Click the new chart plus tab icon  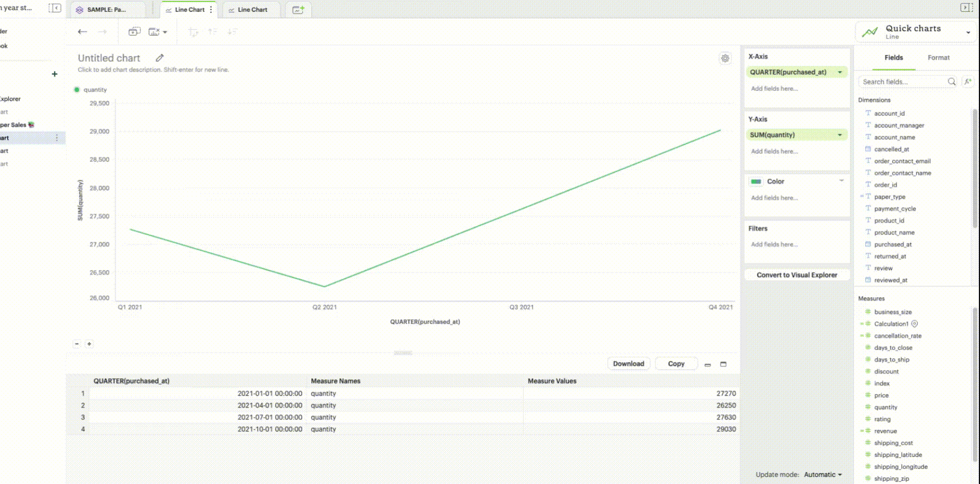tap(299, 9)
